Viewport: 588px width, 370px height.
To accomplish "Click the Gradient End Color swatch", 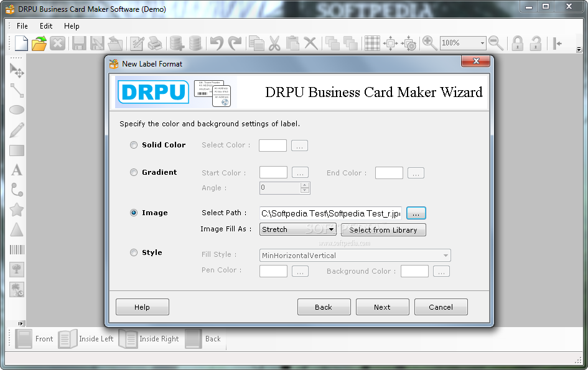I will pos(389,173).
